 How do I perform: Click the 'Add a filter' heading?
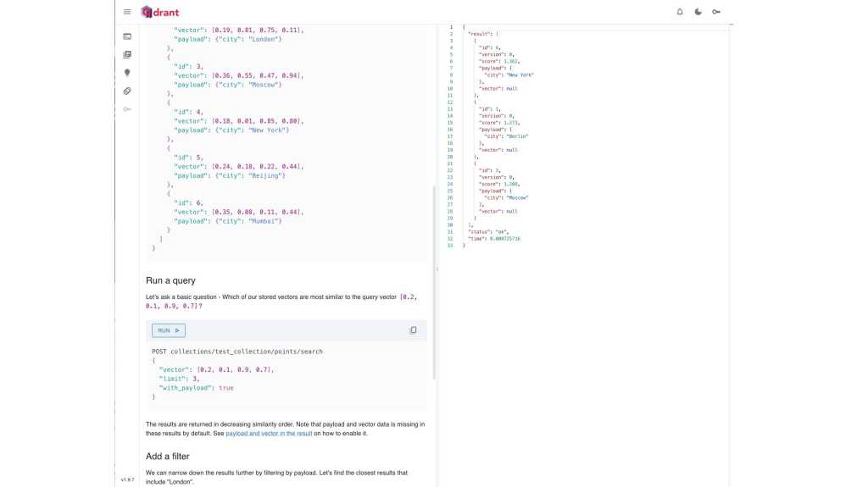point(167,457)
